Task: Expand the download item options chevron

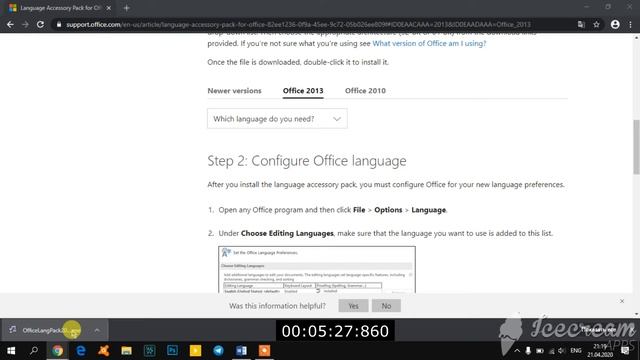Action: pos(97,330)
